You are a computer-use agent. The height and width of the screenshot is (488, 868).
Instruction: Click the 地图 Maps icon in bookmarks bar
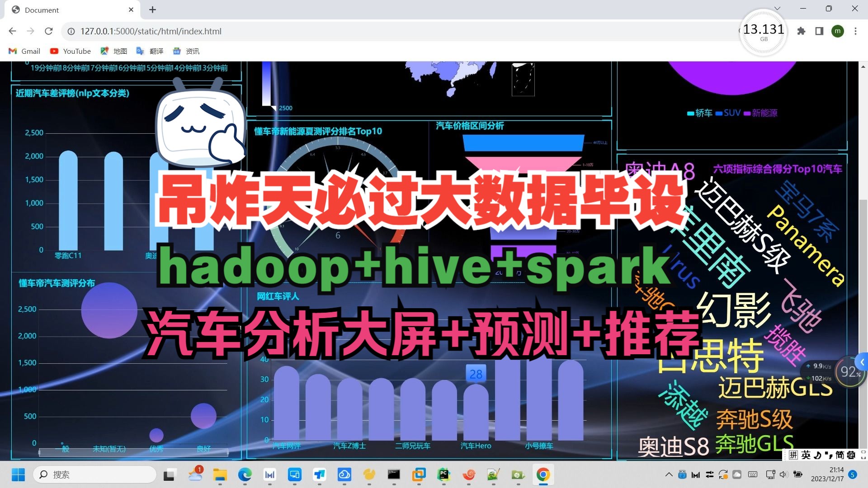(x=104, y=51)
